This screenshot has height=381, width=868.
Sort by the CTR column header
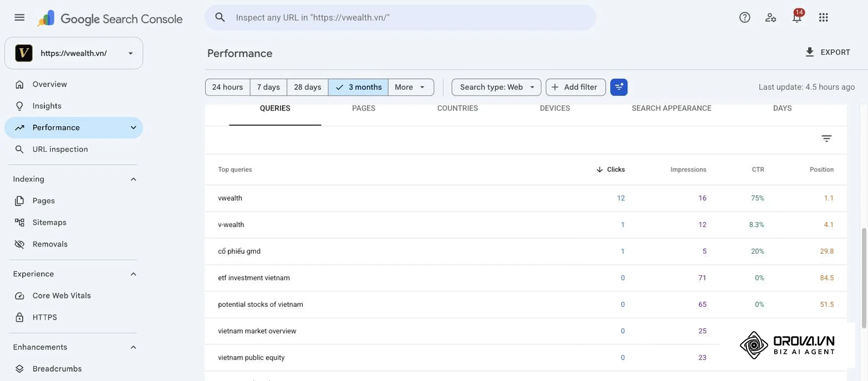(x=758, y=170)
